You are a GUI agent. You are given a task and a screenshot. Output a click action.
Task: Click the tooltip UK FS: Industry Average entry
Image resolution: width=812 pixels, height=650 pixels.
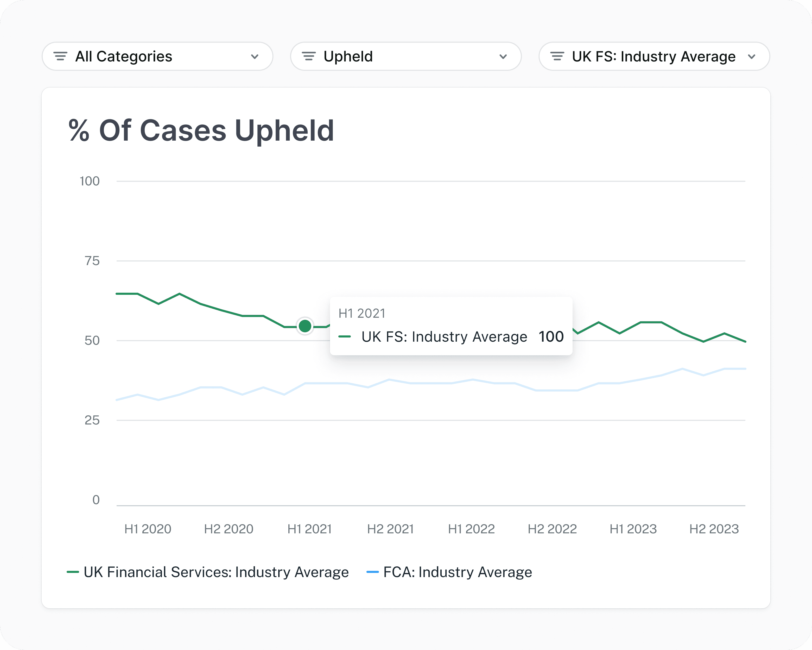point(444,336)
